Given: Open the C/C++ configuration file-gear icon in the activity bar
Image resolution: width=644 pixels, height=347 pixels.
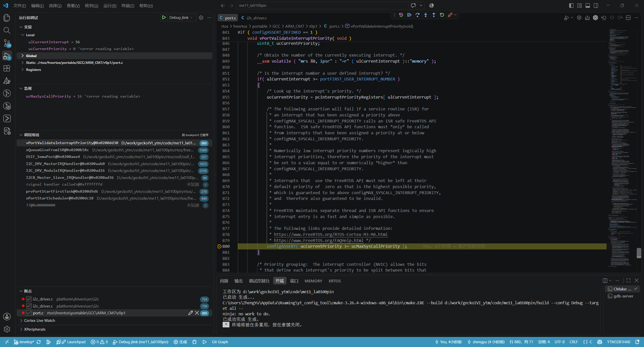Looking at the screenshot, I should point(7,131).
